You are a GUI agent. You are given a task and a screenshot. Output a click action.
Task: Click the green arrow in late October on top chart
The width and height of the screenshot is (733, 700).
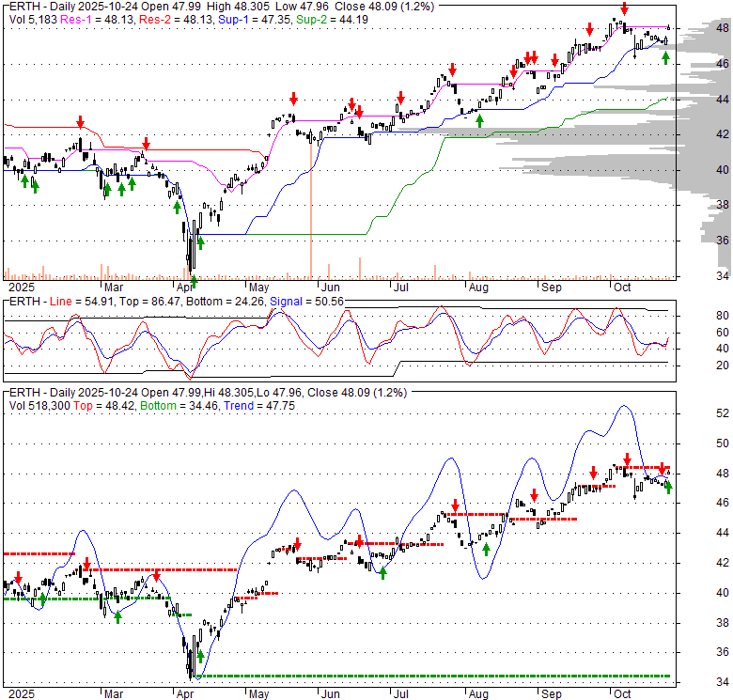coord(665,58)
